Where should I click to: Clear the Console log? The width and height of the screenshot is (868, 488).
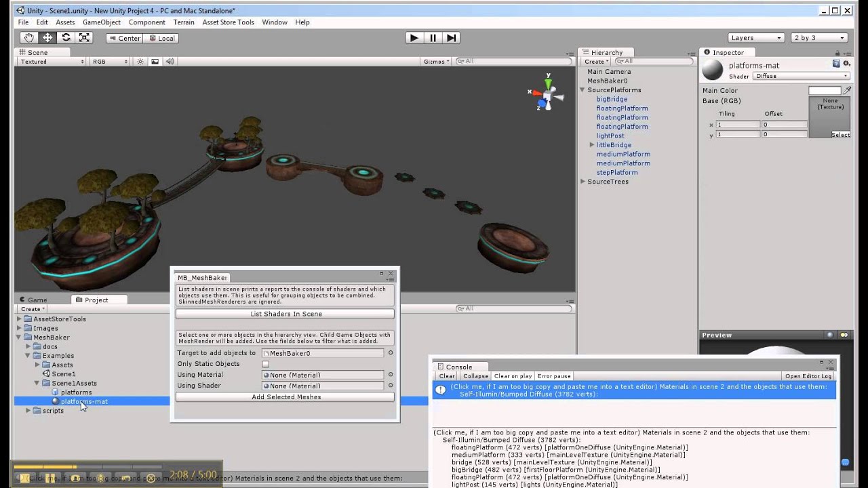point(447,376)
